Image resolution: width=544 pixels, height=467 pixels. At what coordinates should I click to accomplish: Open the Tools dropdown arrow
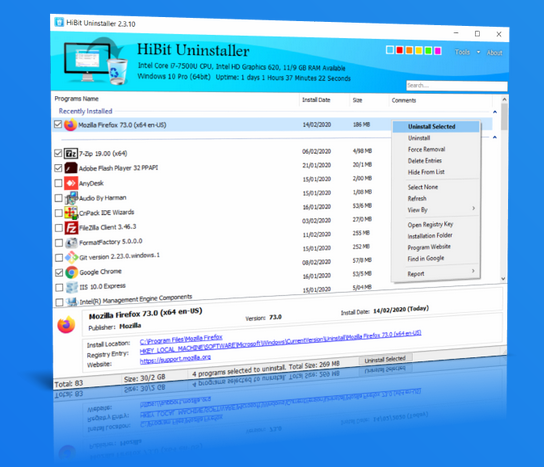click(478, 52)
